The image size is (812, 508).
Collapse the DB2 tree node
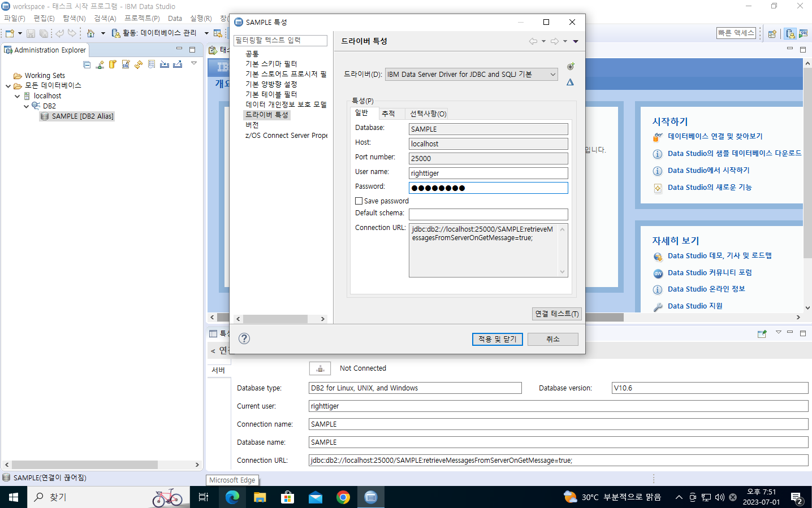[27, 106]
